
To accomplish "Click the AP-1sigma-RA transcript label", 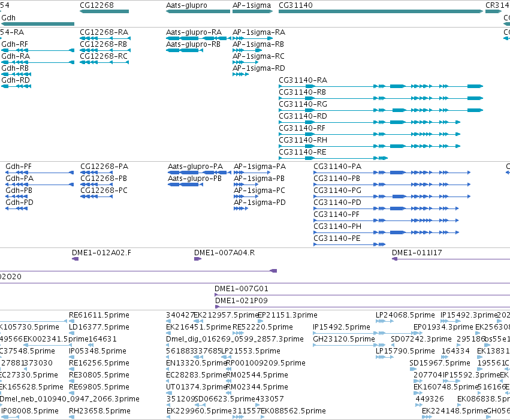I will tap(259, 32).
